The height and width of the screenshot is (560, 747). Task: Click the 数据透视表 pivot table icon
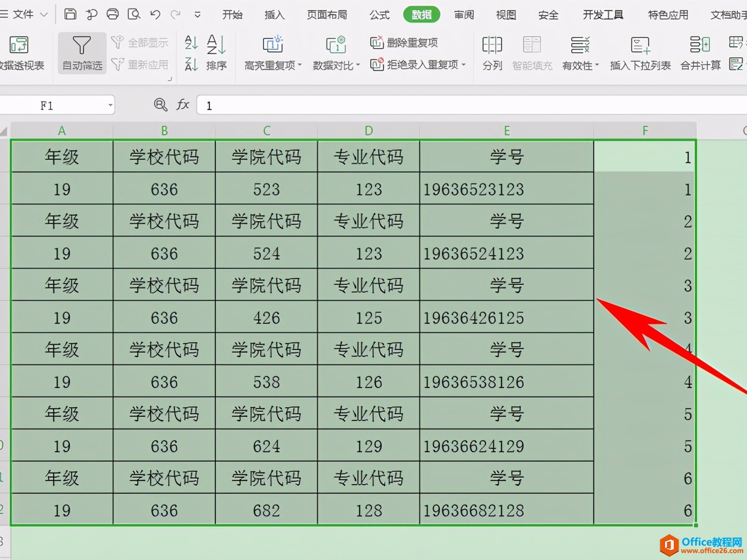19,45
